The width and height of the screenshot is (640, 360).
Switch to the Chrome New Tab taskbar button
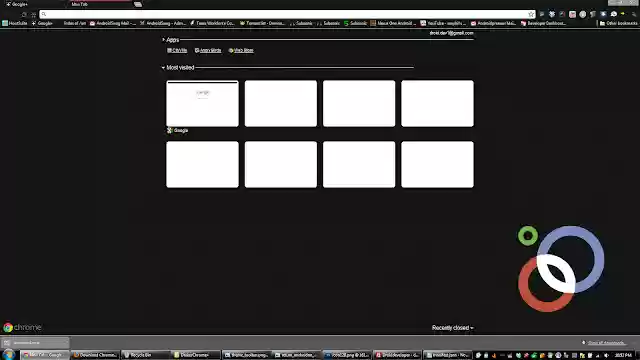(45, 355)
